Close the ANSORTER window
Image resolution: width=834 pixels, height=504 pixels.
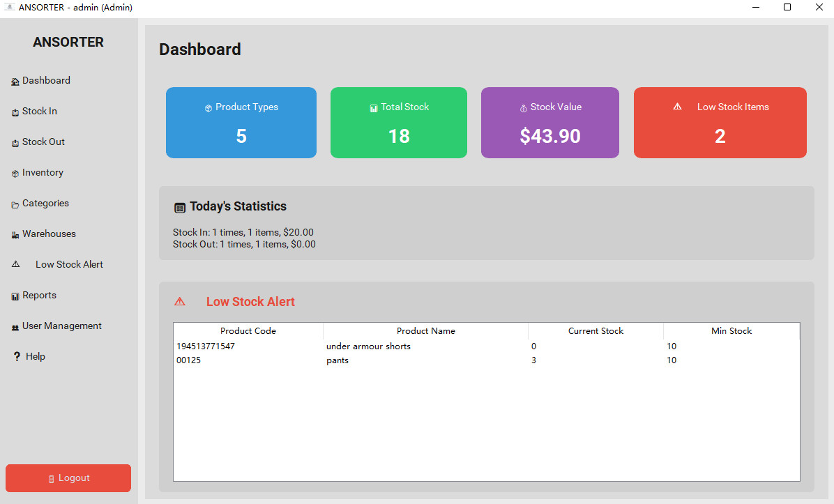pyautogui.click(x=819, y=8)
